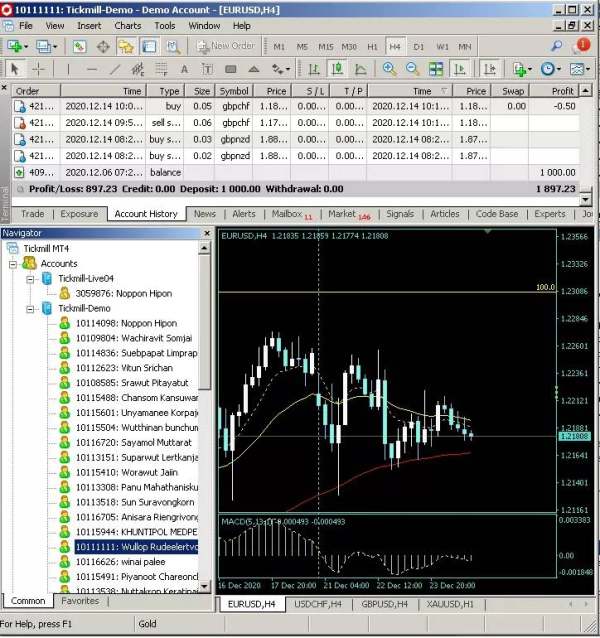Select the cursor arrow tool
600x638 pixels.
15,69
